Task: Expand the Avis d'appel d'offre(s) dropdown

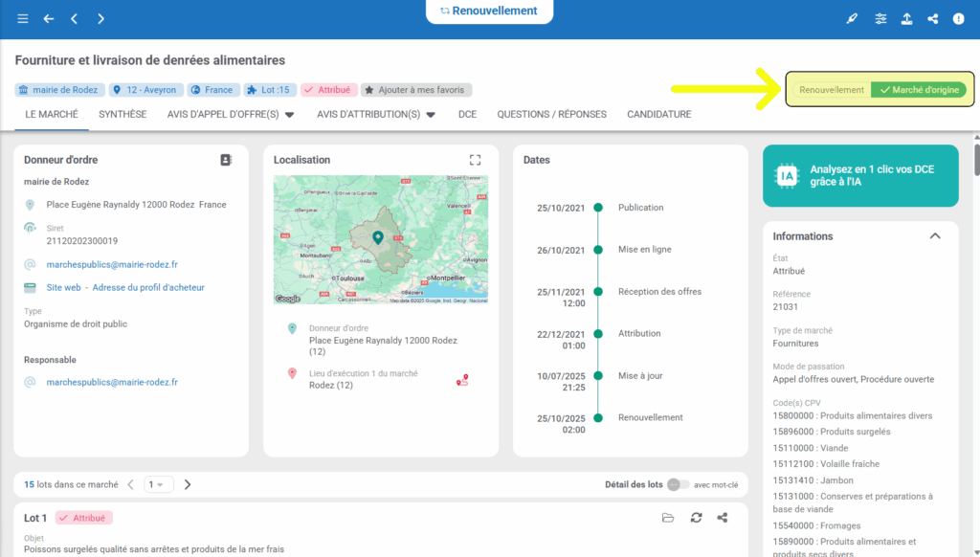Action: coord(230,115)
